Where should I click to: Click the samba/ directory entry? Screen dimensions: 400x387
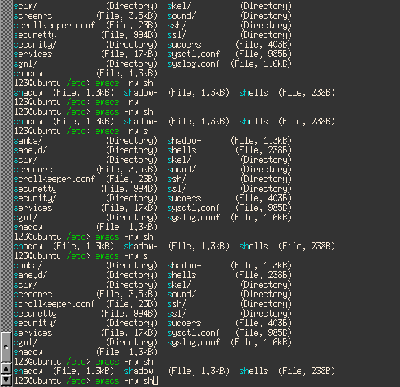tap(28, 141)
